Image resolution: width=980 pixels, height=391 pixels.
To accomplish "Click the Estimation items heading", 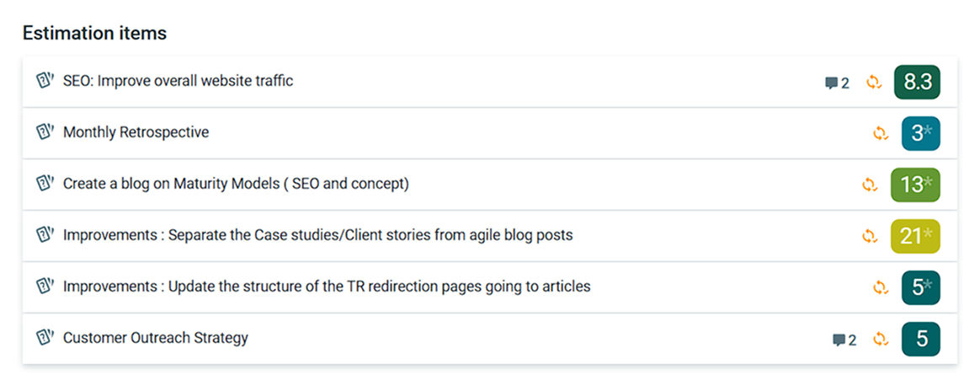I will [x=94, y=33].
